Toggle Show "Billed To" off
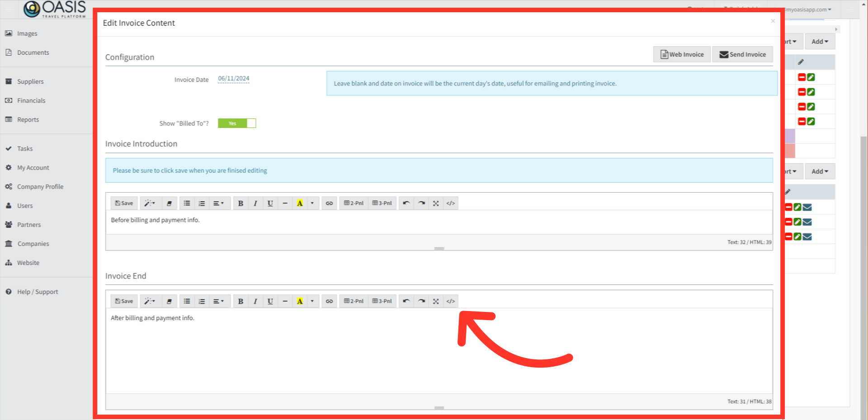The height and width of the screenshot is (420, 868). point(237,123)
